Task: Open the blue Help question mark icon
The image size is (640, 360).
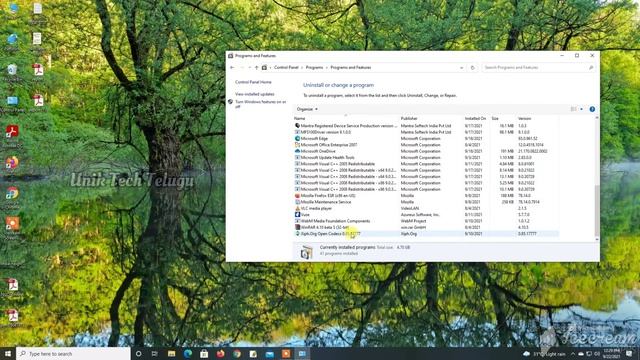Action: coord(592,109)
